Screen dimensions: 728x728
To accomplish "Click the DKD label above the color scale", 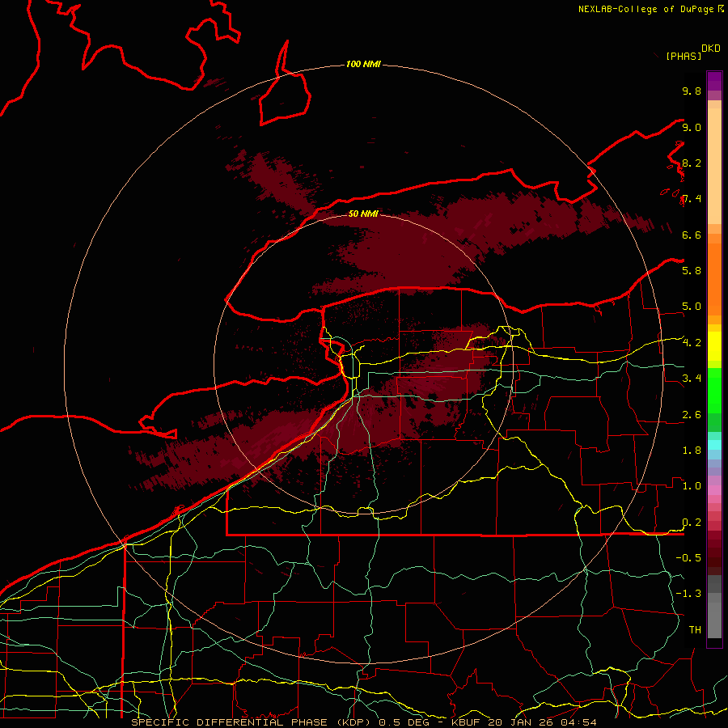I will [x=711, y=49].
